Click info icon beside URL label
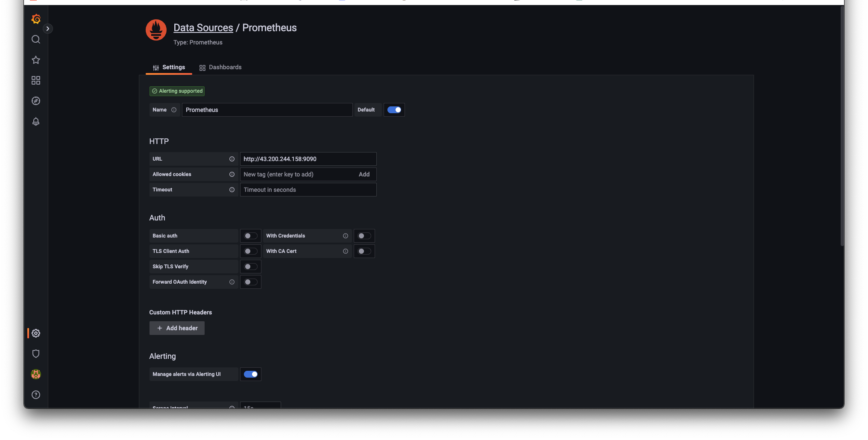868x440 pixels. [232, 159]
